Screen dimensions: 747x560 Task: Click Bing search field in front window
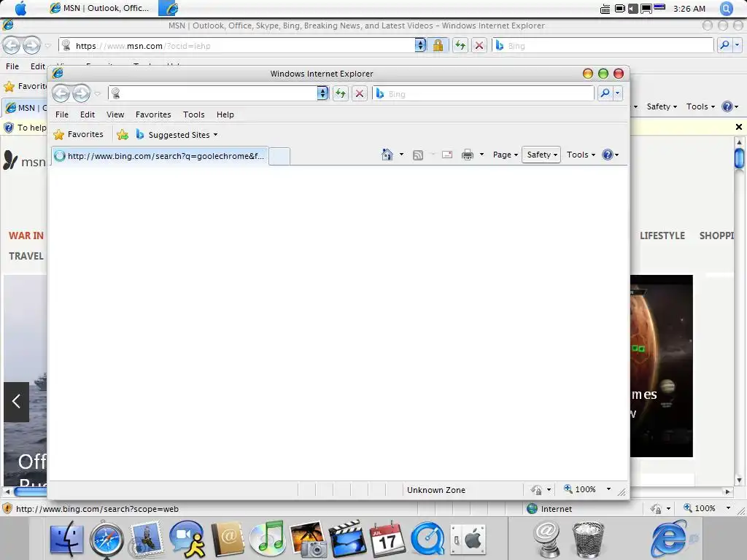[484, 93]
